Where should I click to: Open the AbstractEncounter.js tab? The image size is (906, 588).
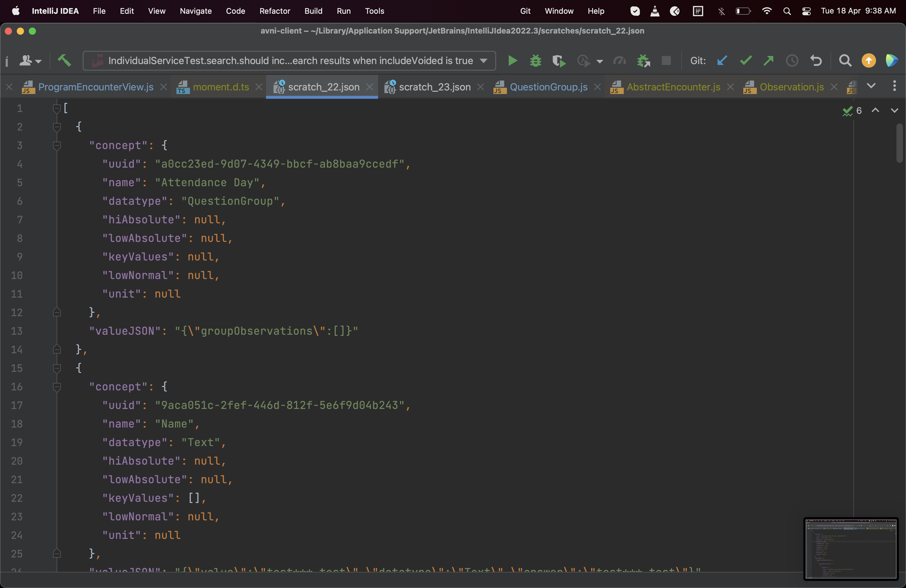[674, 87]
